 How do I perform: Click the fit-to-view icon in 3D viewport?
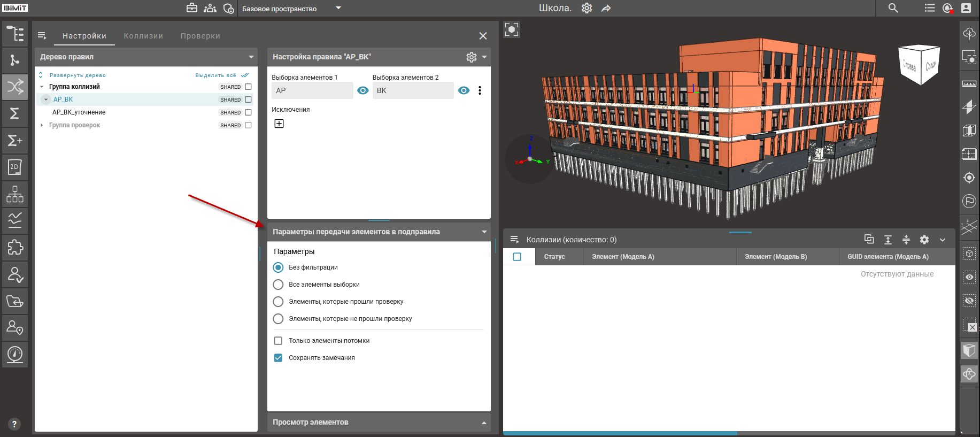tap(512, 29)
